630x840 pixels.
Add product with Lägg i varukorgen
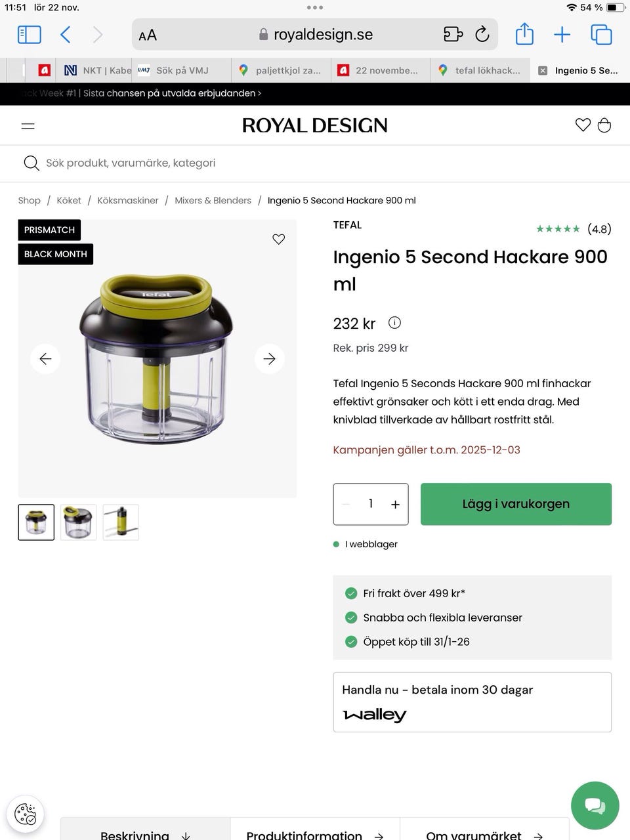click(516, 504)
